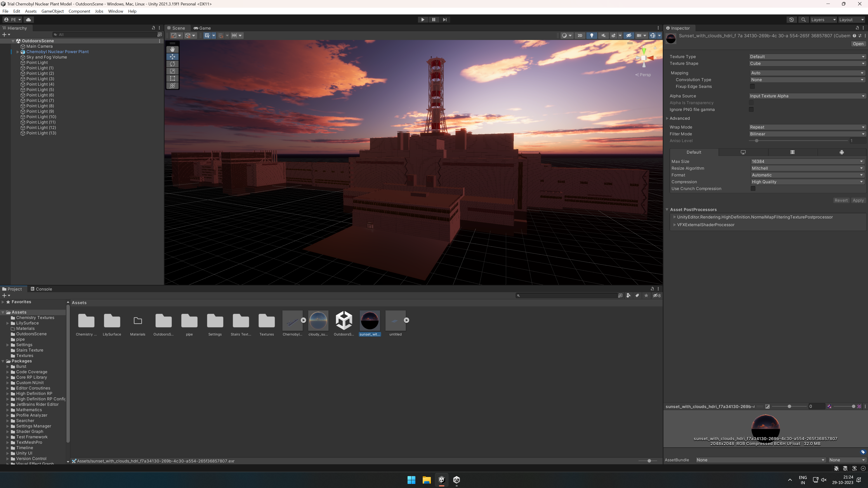Expand the Advanced section in Inspector
The image size is (868, 488).
coord(667,118)
